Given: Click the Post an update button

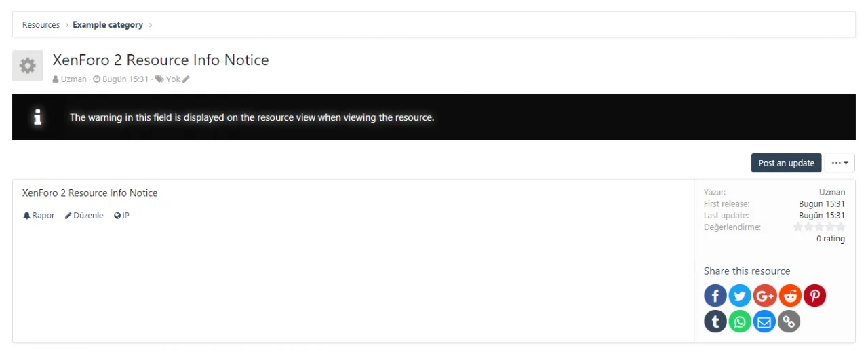Looking at the screenshot, I should pos(786,163).
